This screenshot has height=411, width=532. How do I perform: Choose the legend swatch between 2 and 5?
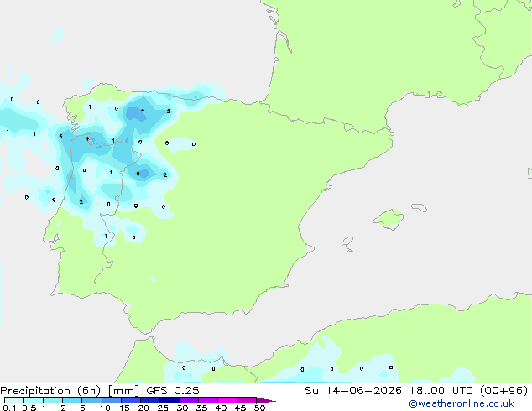point(72,400)
